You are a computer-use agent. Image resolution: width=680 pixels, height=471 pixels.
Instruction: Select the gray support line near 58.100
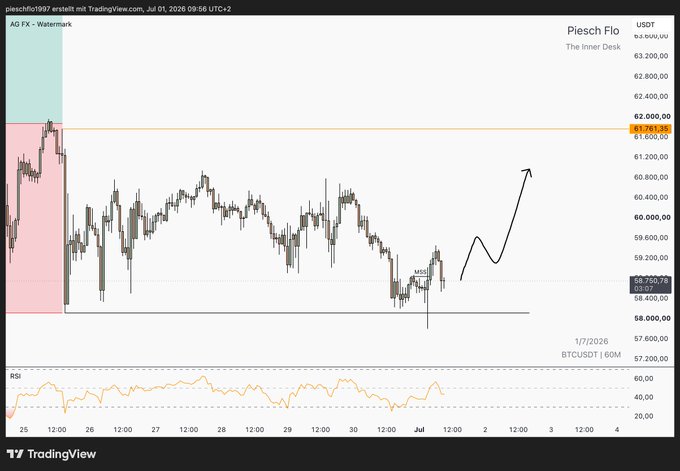297,313
